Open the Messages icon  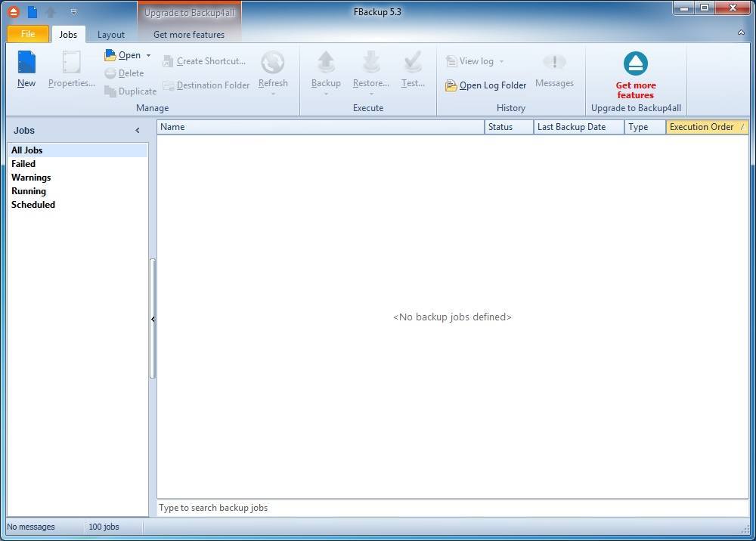pos(554,63)
